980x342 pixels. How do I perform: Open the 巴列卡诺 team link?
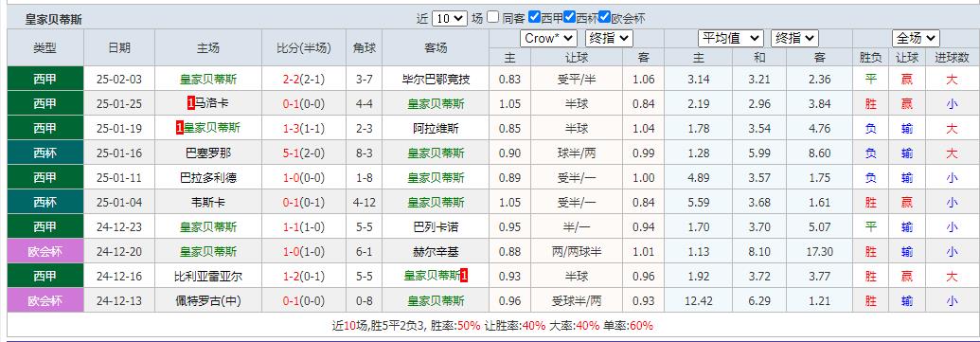tap(436, 227)
